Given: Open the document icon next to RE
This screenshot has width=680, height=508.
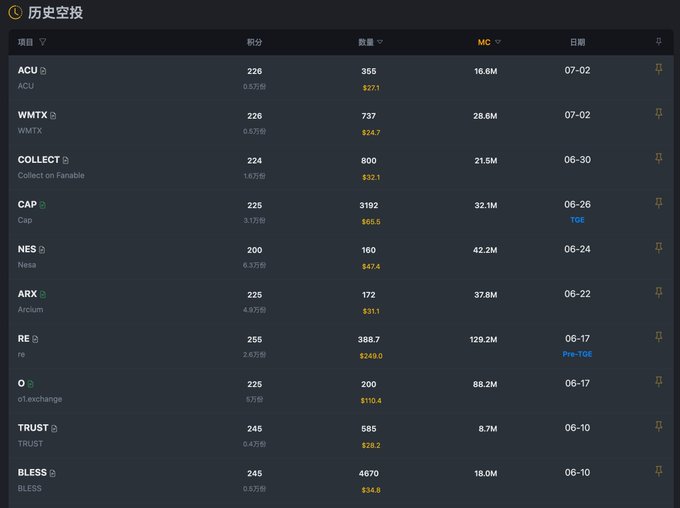Looking at the screenshot, I should pyautogui.click(x=35, y=339).
